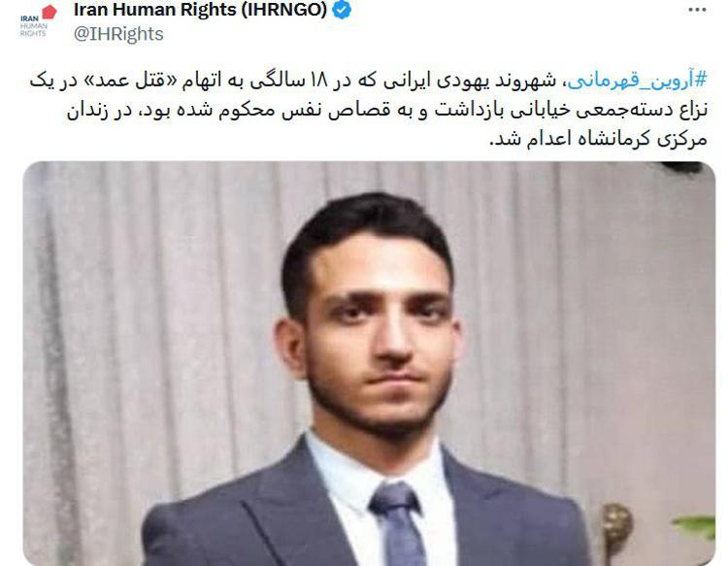
Task: Click the red pentagon in the IHR logo
Action: pos(50,12)
